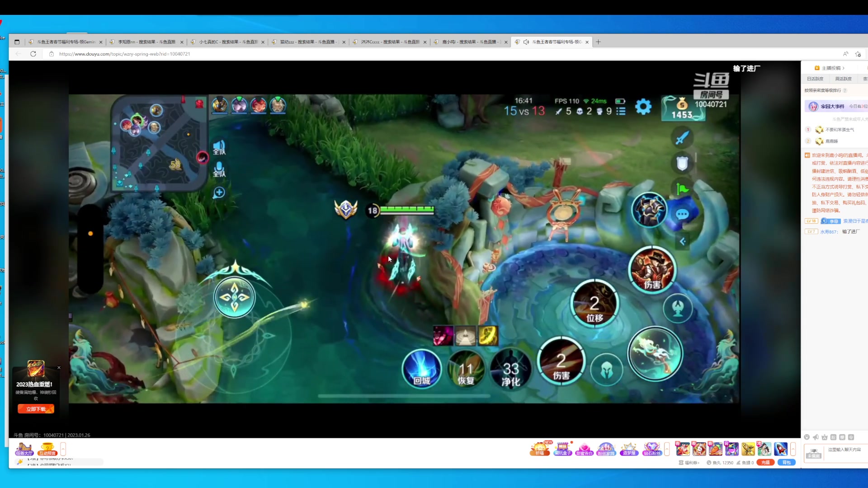The height and width of the screenshot is (488, 868).
Task: Open the 造梦屋 activity icon
Action: click(629, 449)
